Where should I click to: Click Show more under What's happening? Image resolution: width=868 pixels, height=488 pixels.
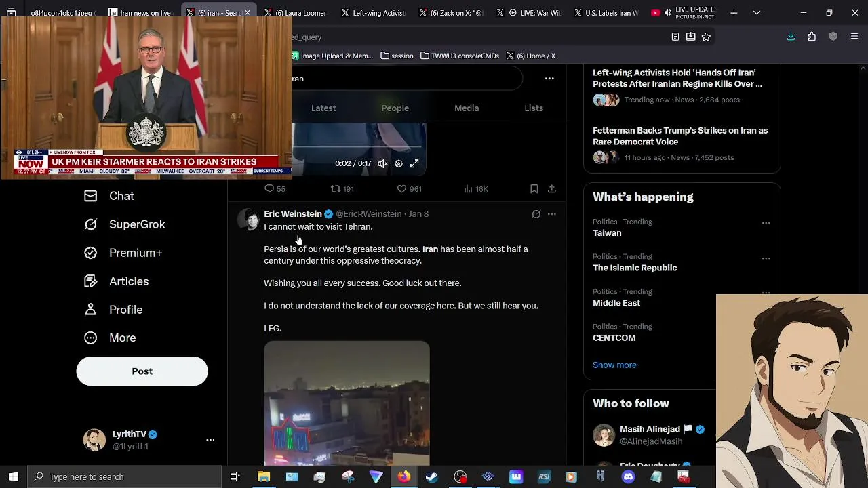click(x=614, y=365)
